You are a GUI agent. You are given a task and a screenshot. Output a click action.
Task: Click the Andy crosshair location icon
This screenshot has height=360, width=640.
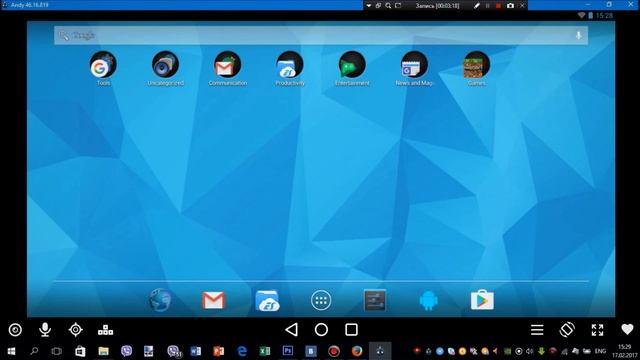click(76, 329)
